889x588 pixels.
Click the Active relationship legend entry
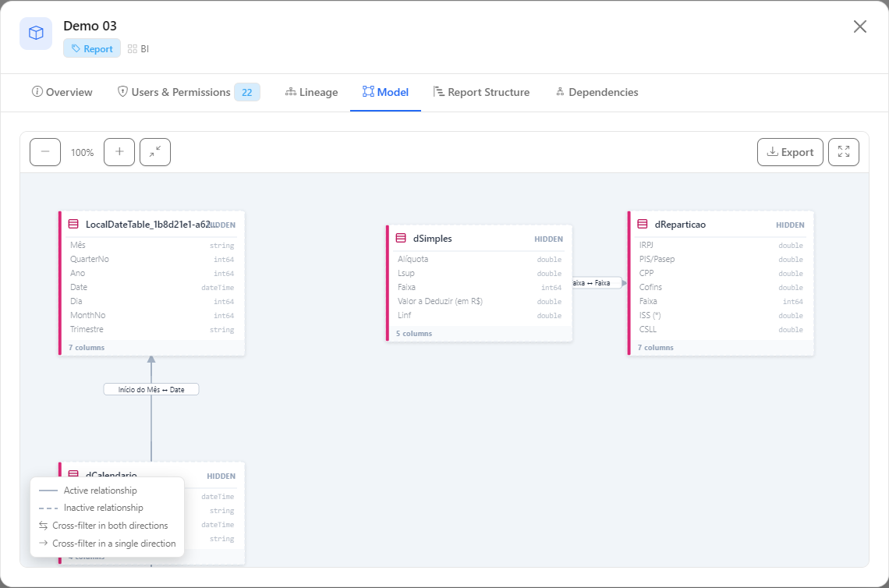click(x=88, y=491)
